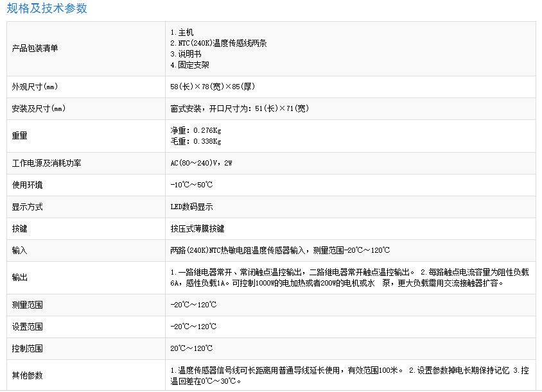
Task: Select the 工作电源及消耗功率 label
Action: point(46,163)
